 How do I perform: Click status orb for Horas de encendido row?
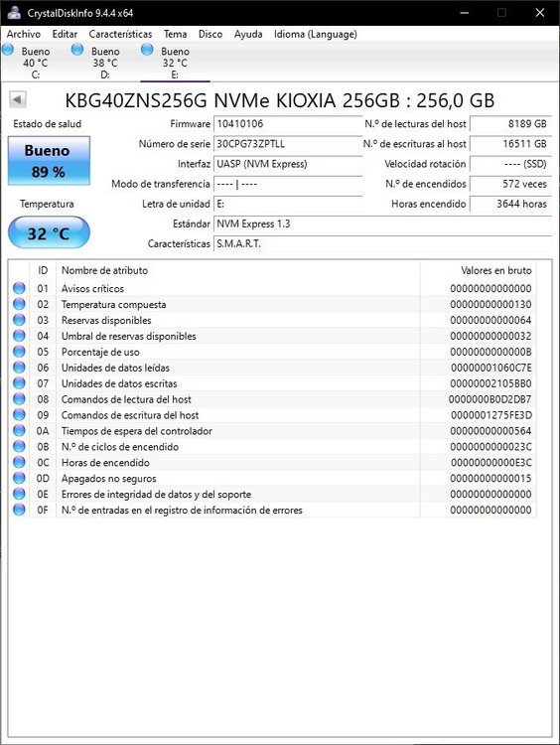coord(19,462)
